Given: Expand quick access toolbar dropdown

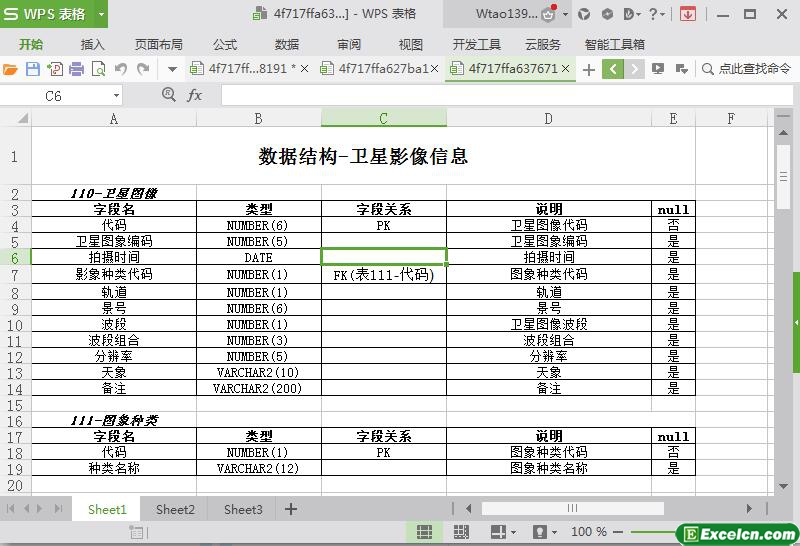Looking at the screenshot, I should click(x=172, y=69).
